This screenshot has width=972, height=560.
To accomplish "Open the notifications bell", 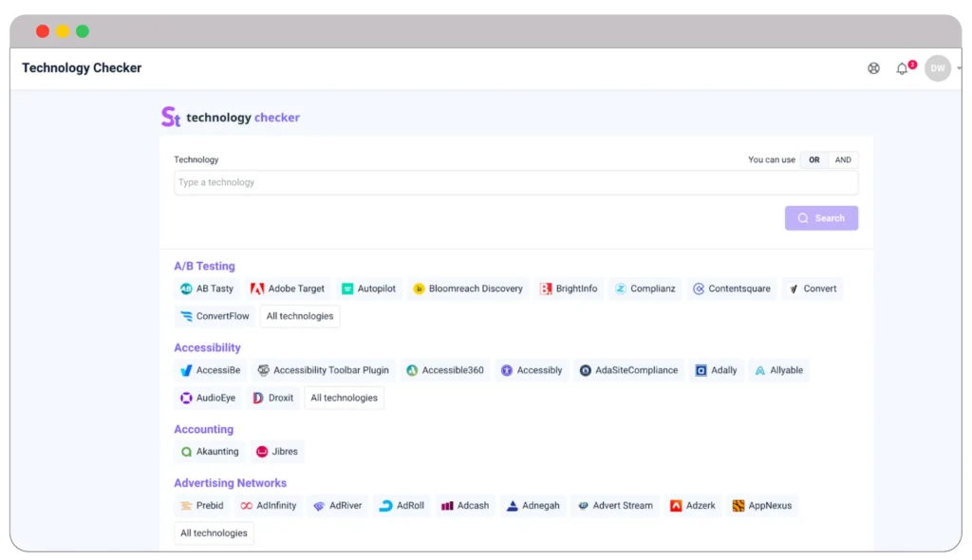I will point(902,68).
